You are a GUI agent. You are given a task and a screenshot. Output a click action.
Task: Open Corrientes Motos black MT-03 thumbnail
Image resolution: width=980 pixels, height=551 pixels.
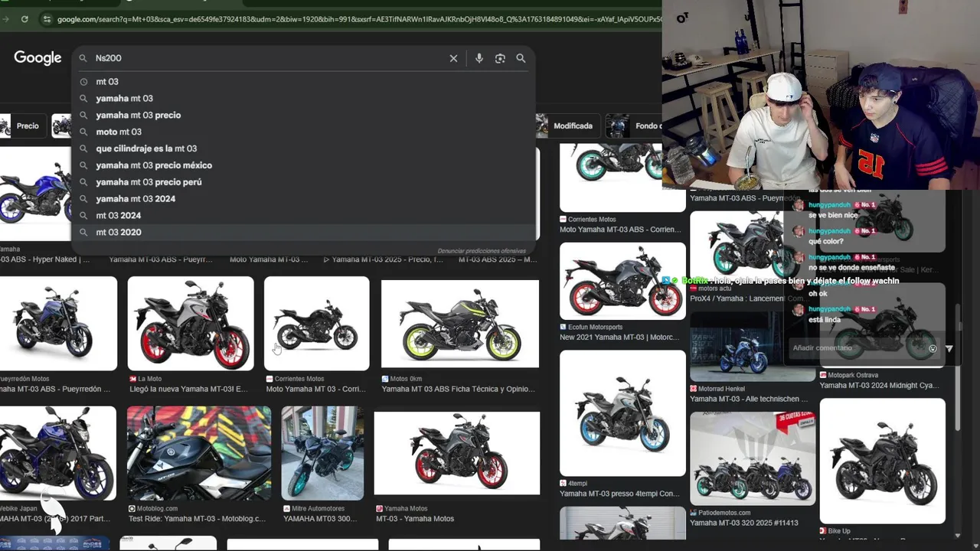coord(316,324)
